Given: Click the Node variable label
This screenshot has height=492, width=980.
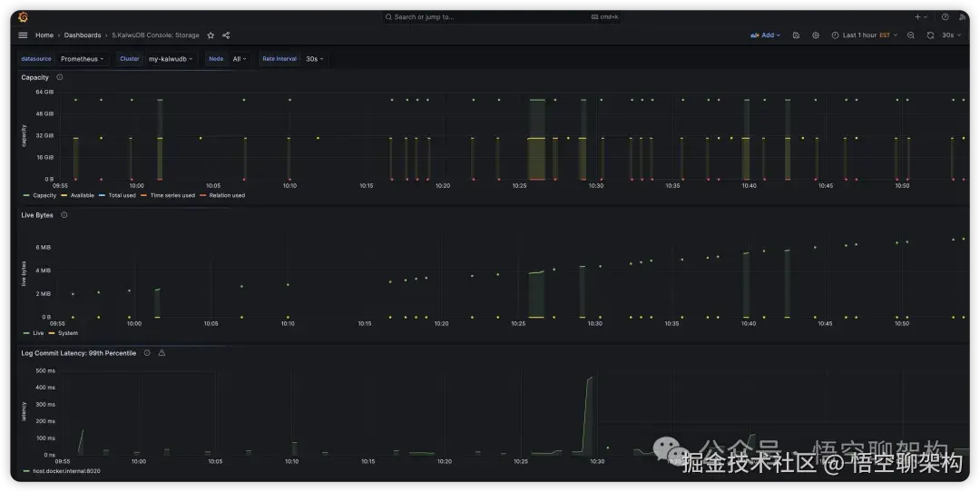Looking at the screenshot, I should click(x=216, y=59).
